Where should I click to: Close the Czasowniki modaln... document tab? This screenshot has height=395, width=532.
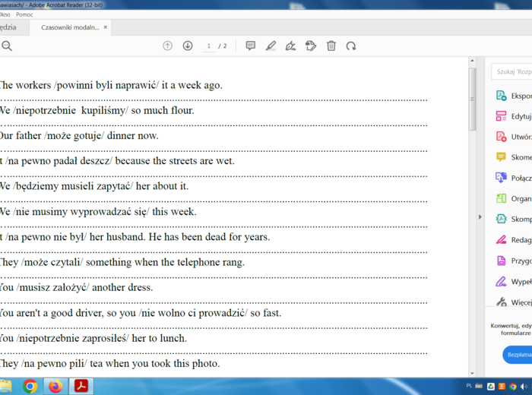click(106, 27)
